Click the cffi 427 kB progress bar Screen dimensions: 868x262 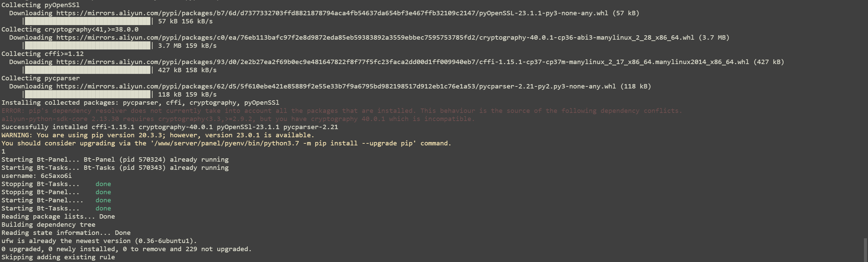pyautogui.click(x=88, y=70)
